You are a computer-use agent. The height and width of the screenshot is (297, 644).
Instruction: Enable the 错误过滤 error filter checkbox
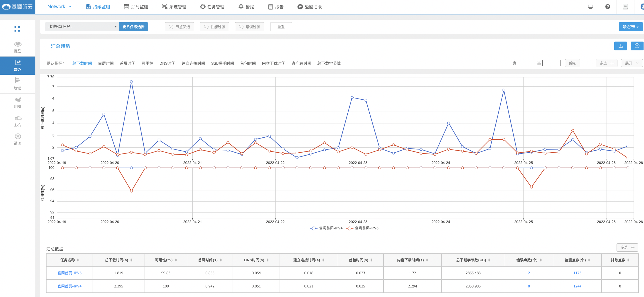point(241,27)
